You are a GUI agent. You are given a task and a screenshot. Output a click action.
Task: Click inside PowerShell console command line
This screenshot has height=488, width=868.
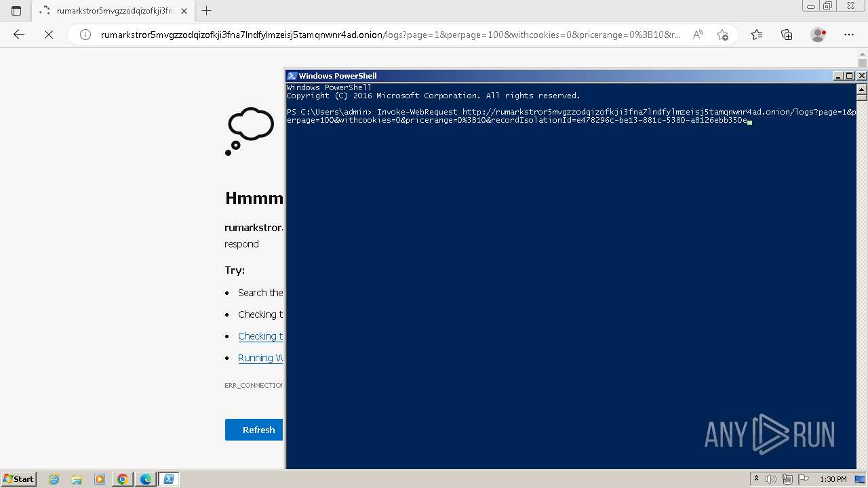571,116
